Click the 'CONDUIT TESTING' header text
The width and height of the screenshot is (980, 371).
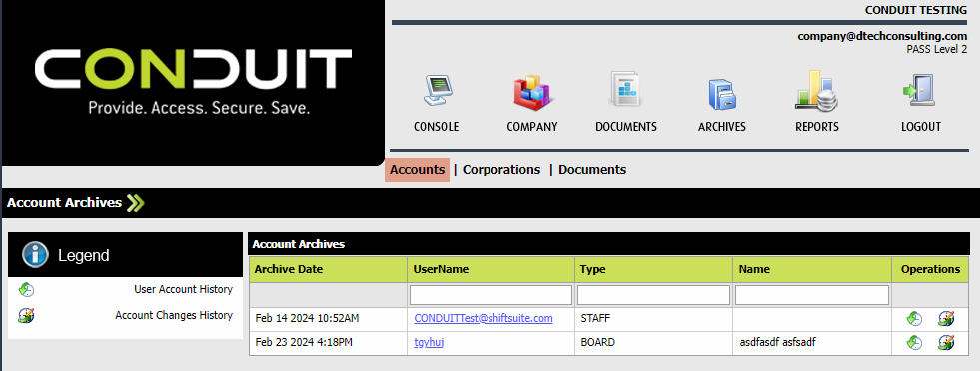click(916, 10)
